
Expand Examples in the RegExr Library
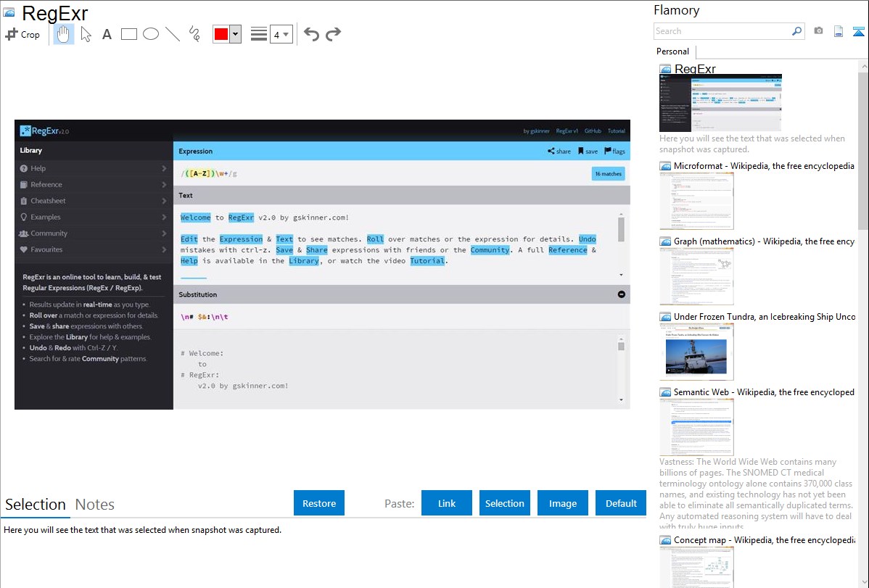coord(93,218)
